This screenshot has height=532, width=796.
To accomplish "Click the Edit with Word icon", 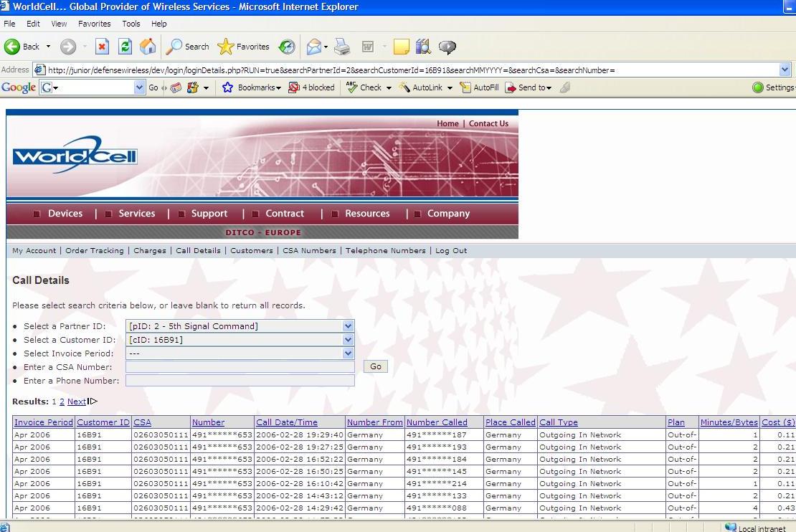I will click(x=368, y=47).
